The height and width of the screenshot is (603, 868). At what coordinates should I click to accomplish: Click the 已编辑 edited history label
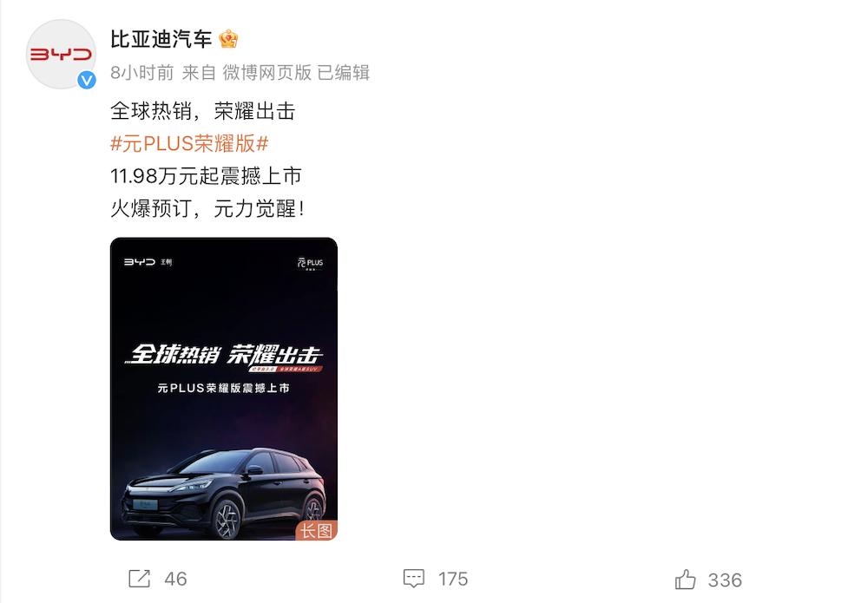[343, 73]
